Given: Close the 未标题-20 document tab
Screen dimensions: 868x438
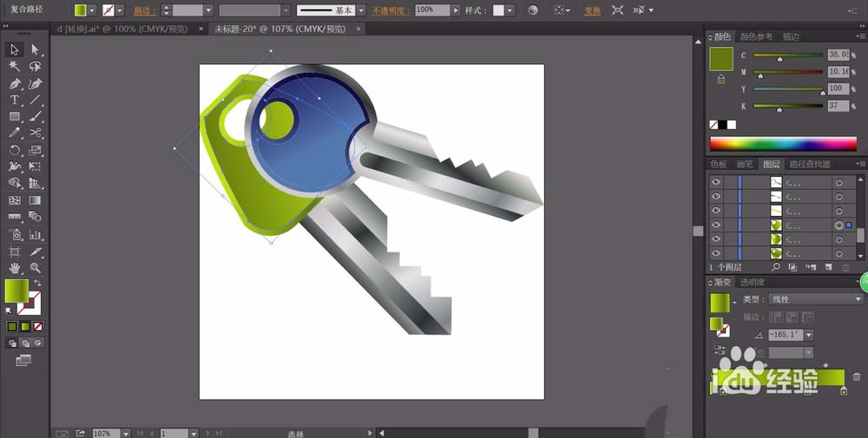Looking at the screenshot, I should coord(358,29).
